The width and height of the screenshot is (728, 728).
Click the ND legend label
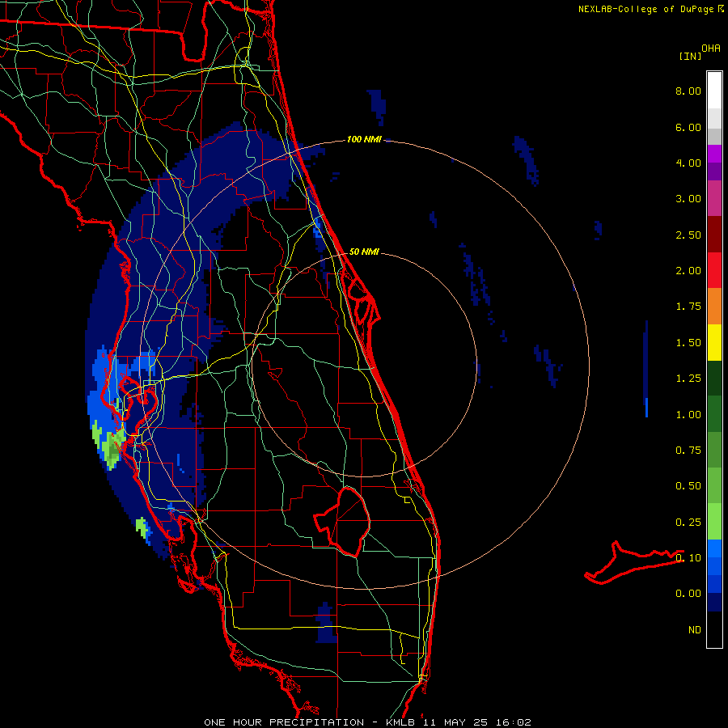(x=695, y=630)
